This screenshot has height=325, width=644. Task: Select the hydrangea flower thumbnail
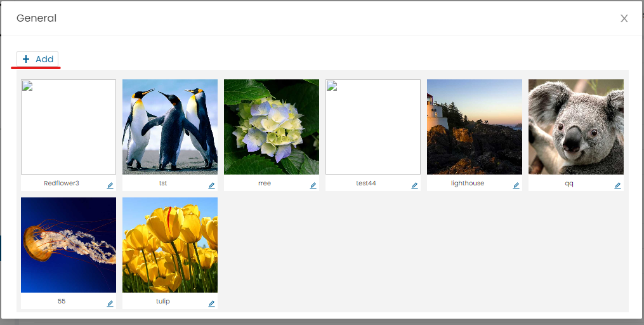(272, 127)
